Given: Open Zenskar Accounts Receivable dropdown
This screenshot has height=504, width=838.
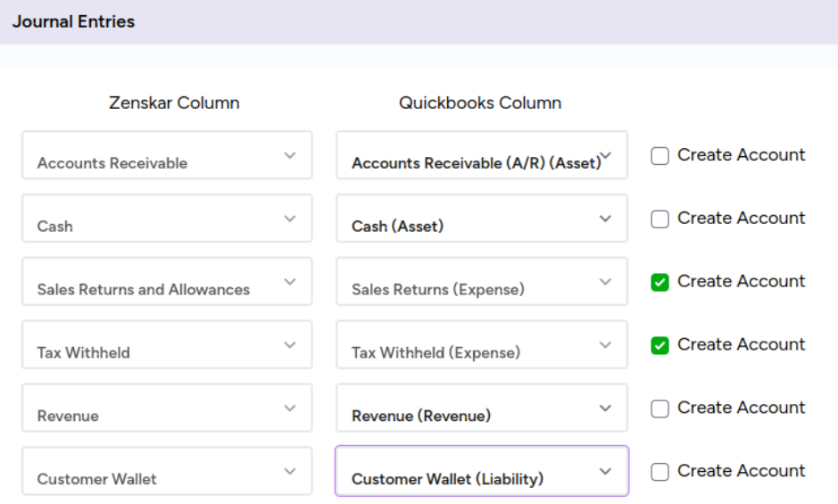Looking at the screenshot, I should click(x=167, y=156).
